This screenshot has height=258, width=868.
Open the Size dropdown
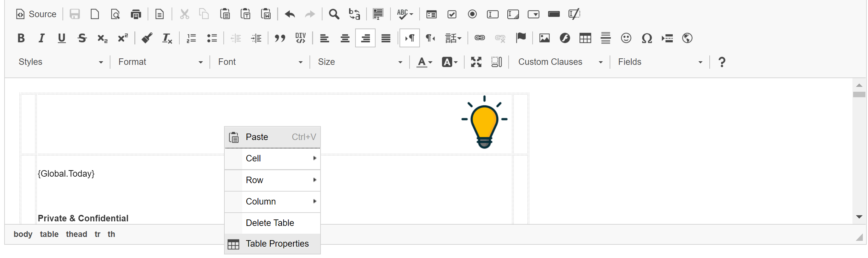[360, 62]
